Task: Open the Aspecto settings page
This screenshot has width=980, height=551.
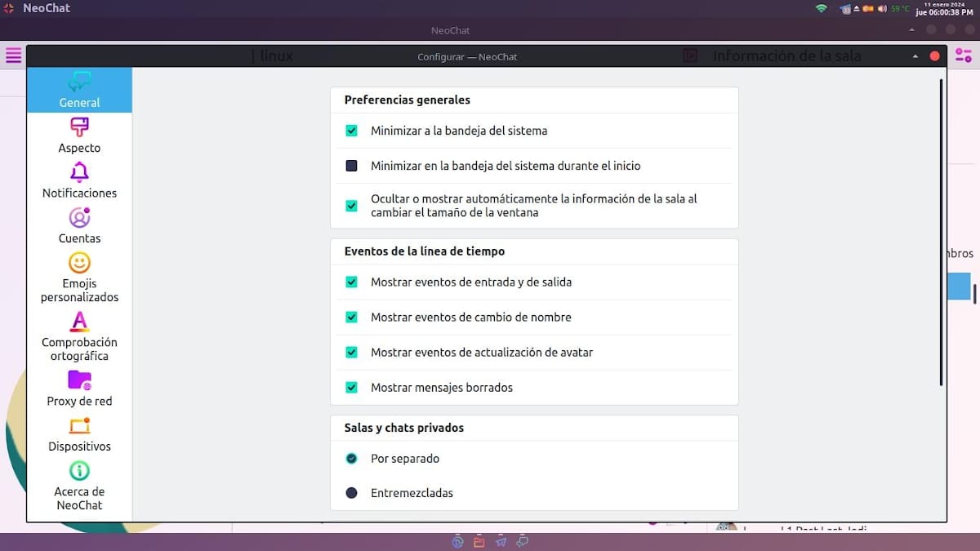Action: coord(79,136)
